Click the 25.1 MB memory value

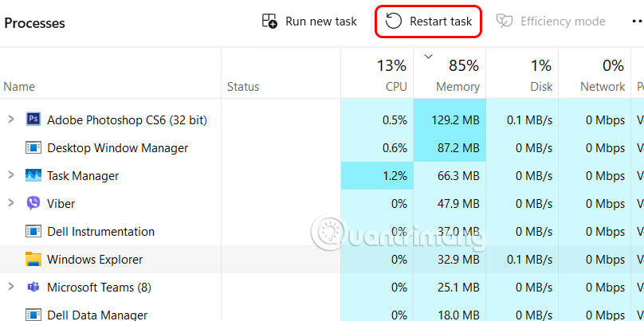click(459, 288)
